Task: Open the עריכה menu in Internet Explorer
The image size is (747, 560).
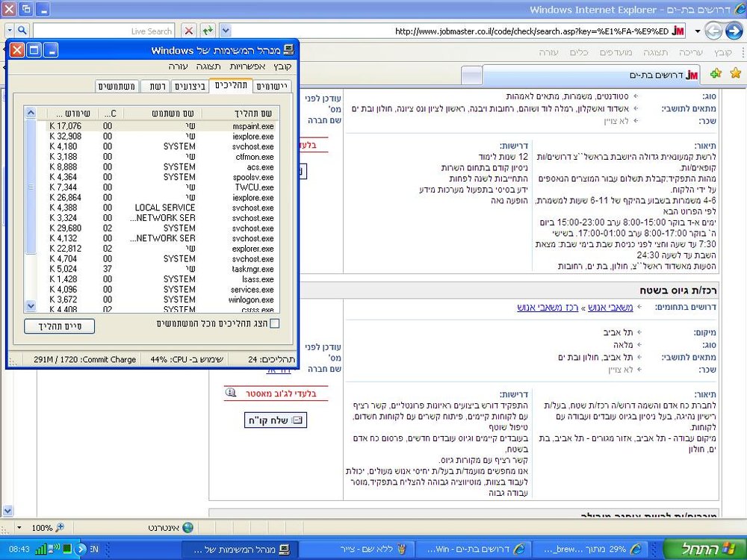Action: point(691,52)
